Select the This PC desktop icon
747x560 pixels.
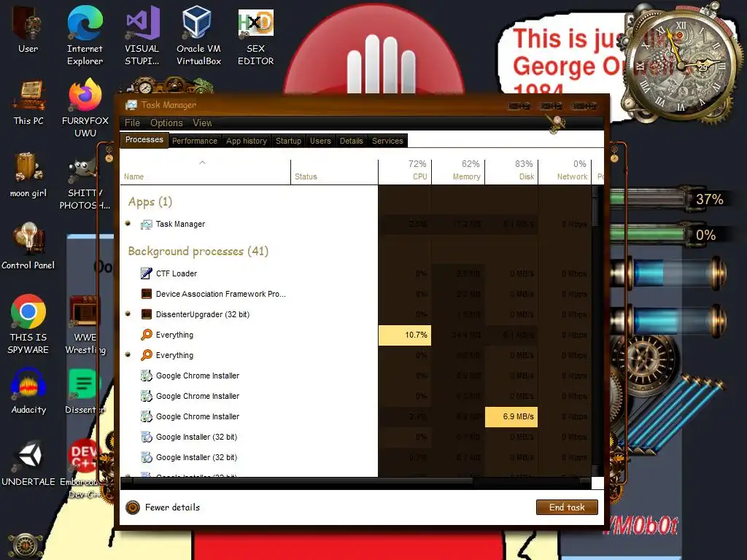28,102
